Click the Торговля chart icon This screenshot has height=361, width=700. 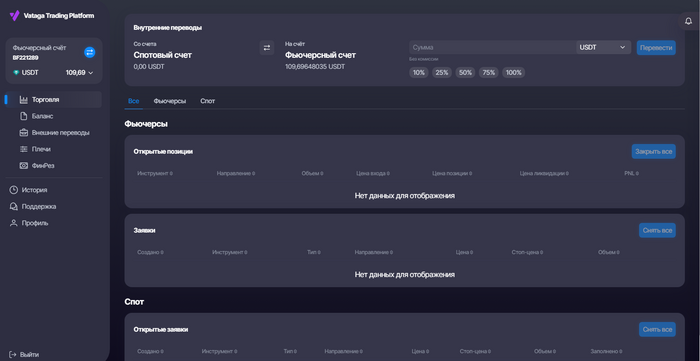pos(24,100)
